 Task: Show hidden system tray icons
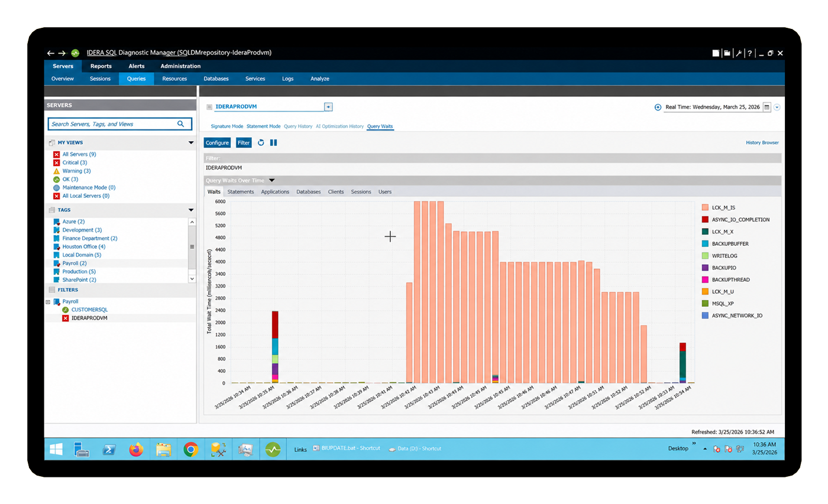[x=705, y=449]
